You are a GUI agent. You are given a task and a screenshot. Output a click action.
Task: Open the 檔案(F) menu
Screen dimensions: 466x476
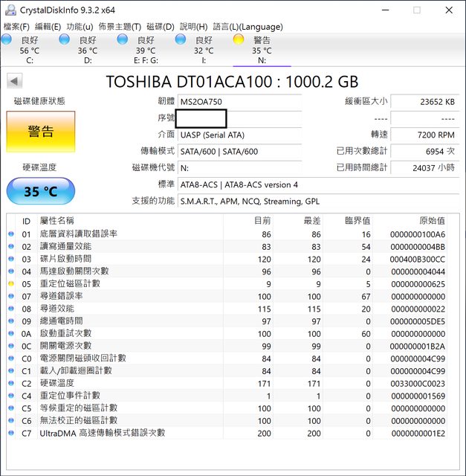[x=16, y=27]
